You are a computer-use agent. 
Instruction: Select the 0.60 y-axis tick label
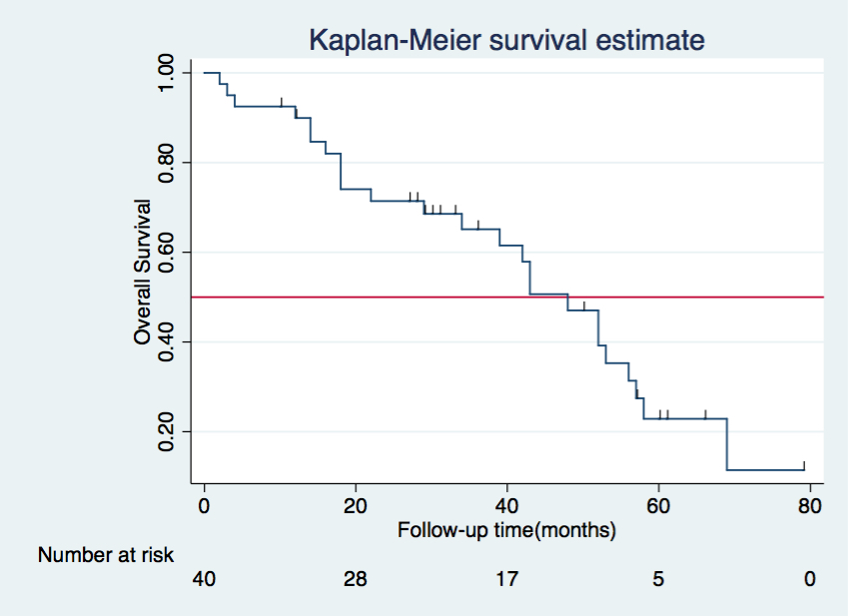(167, 252)
